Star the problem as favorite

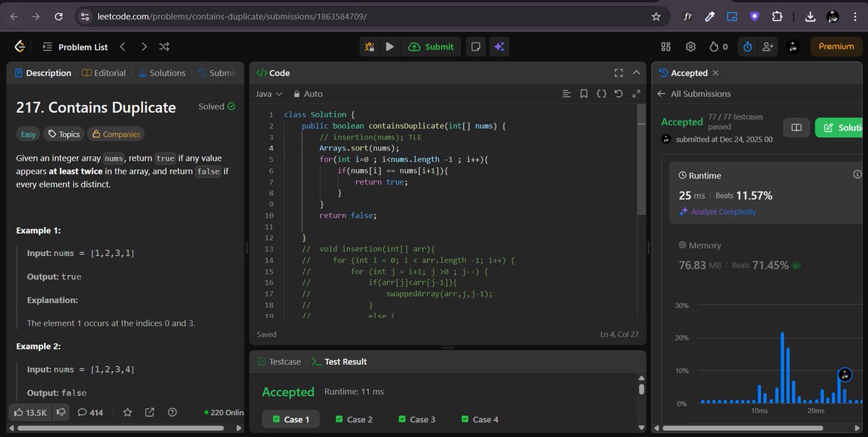127,412
